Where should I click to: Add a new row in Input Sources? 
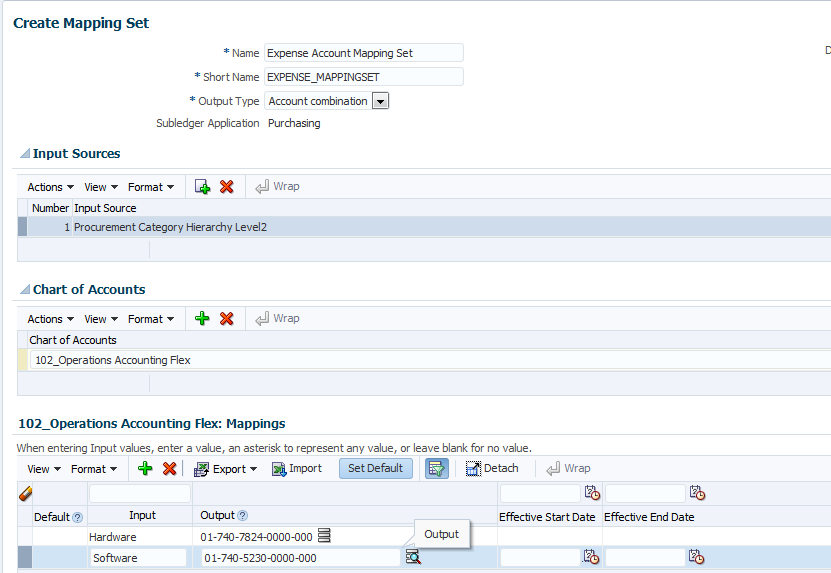202,187
